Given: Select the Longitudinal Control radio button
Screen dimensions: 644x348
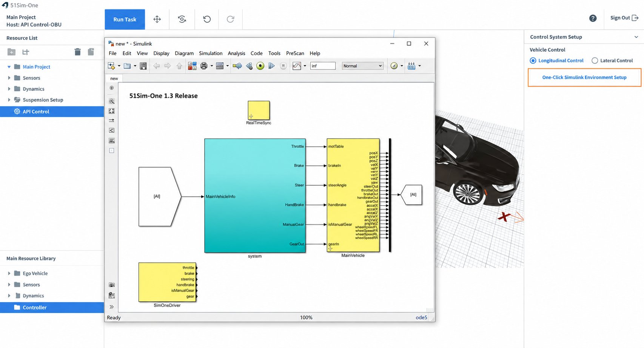Looking at the screenshot, I should 533,60.
